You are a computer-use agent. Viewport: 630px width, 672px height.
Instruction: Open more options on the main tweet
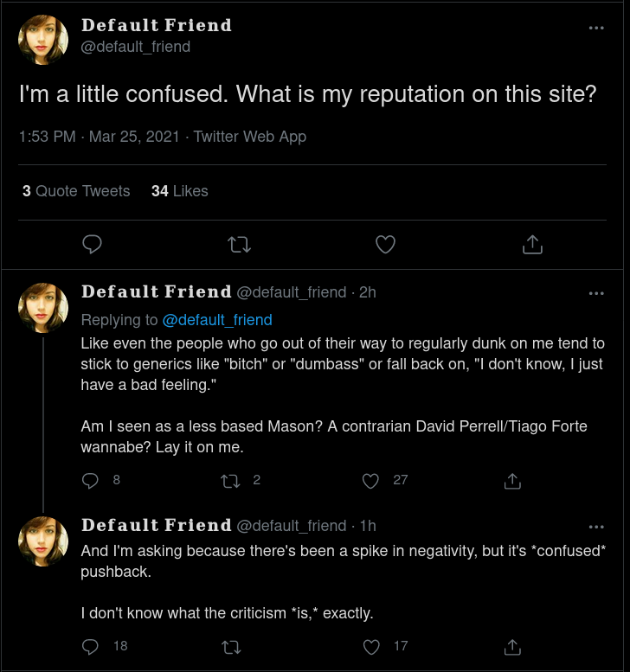click(x=596, y=28)
